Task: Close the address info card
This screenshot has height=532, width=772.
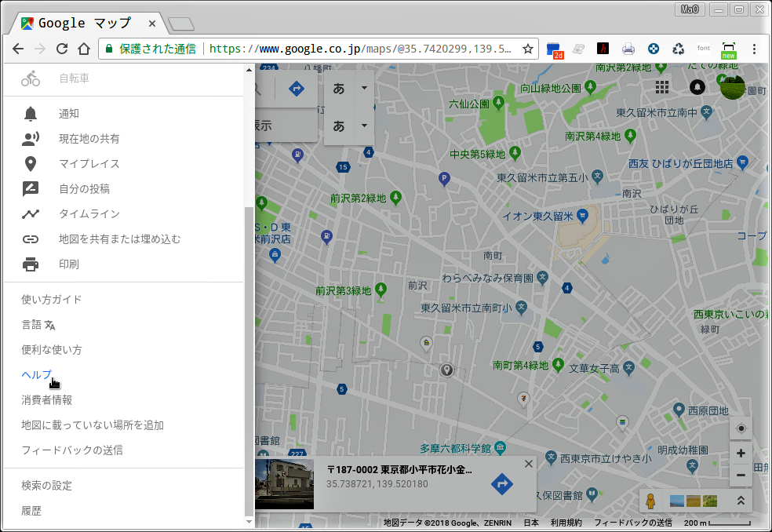Action: pos(529,464)
